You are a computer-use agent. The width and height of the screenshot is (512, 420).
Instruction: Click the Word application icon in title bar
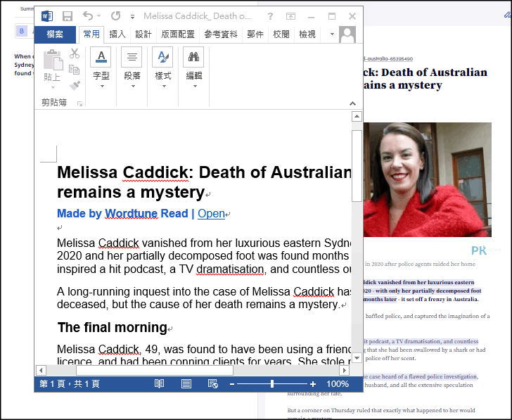47,16
